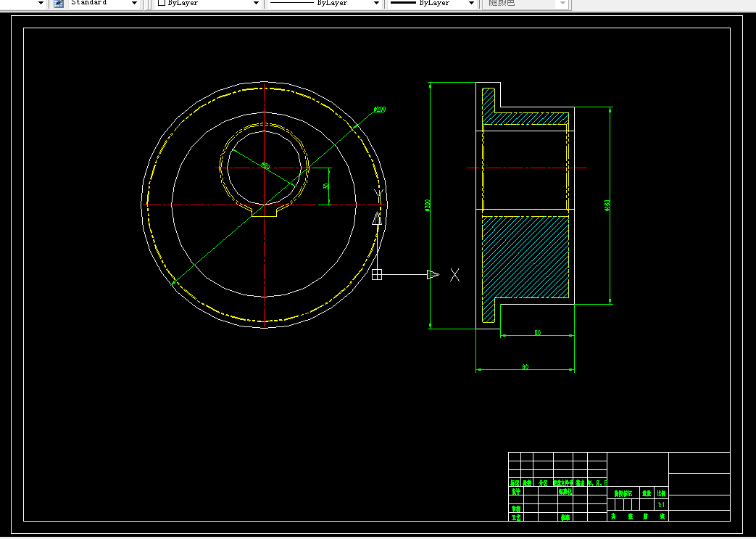Select the vertical ø200 dimension in side view
The width and height of the screenshot is (756, 539).
click(428, 205)
